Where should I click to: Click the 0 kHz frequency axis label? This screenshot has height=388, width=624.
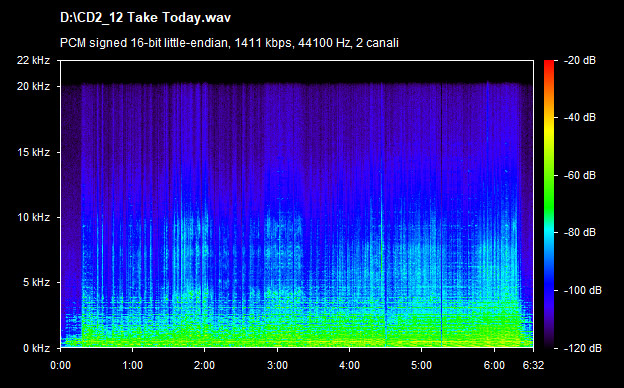[x=36, y=348]
